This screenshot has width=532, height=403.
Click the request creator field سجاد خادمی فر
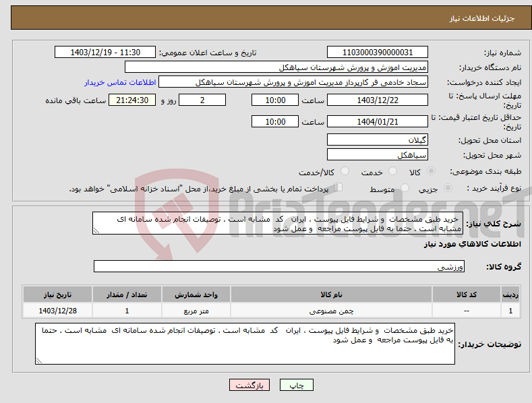click(x=293, y=82)
